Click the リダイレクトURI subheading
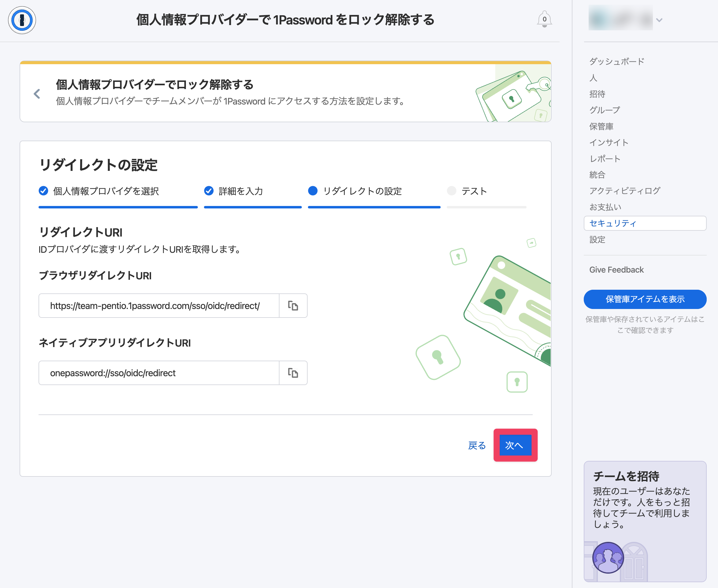The image size is (718, 588). pyautogui.click(x=81, y=233)
